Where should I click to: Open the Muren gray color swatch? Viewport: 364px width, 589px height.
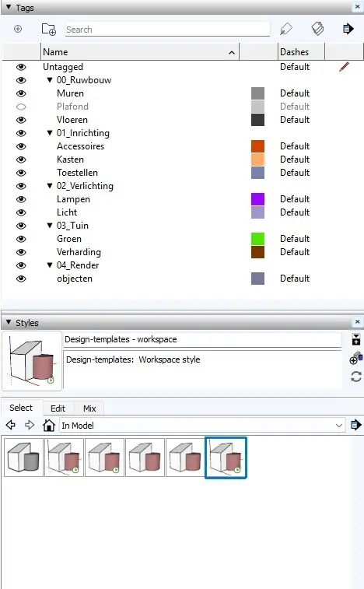257,93
